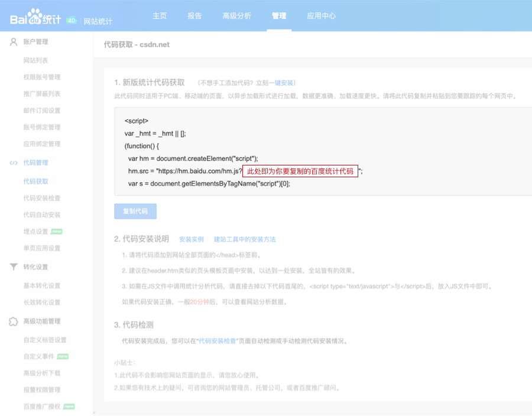Screen dimensions: 532x416
Task: Select the 账户管理 person icon
Action: click(13, 41)
